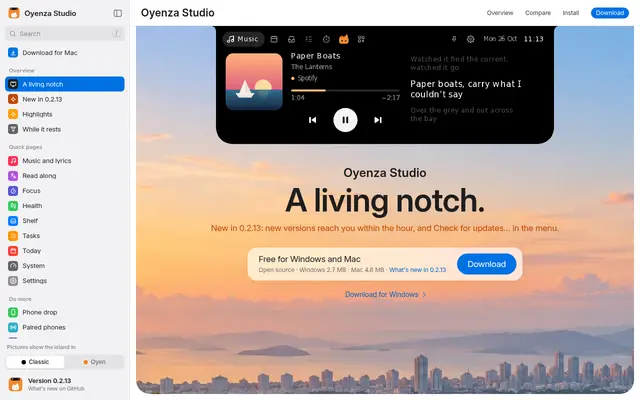This screenshot has width=640, height=400.
Task: Open the Read along page
Action: 64,176
